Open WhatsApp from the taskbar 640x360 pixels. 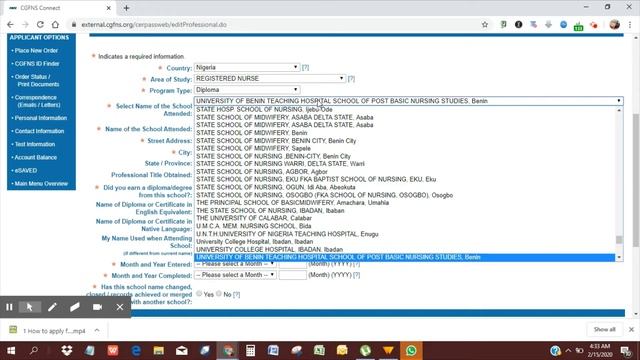(411, 350)
